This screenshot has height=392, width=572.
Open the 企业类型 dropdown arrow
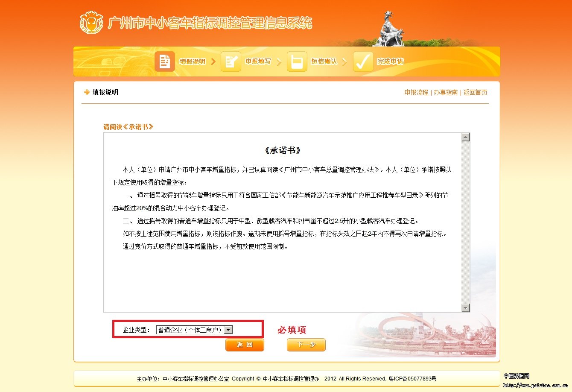coord(228,330)
